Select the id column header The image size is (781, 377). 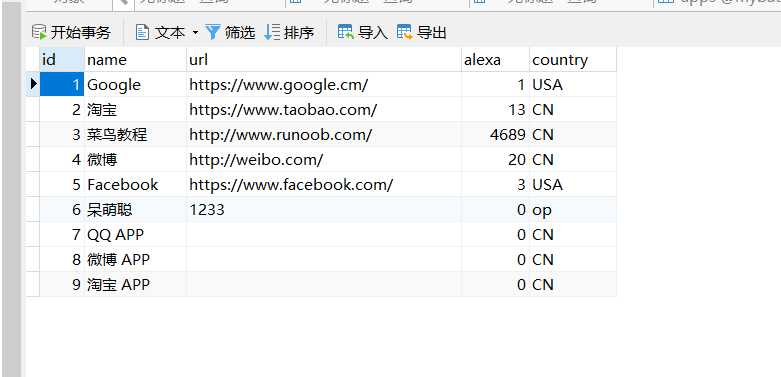click(x=62, y=60)
